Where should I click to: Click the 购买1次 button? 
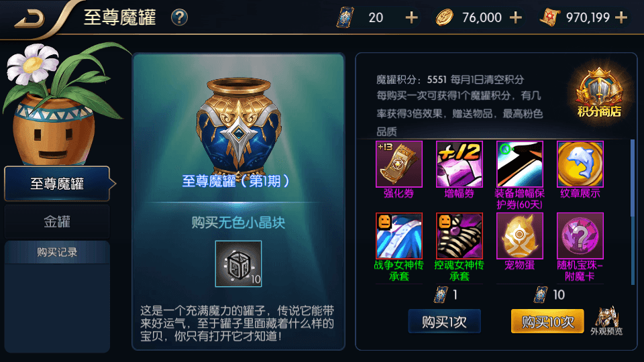(444, 321)
